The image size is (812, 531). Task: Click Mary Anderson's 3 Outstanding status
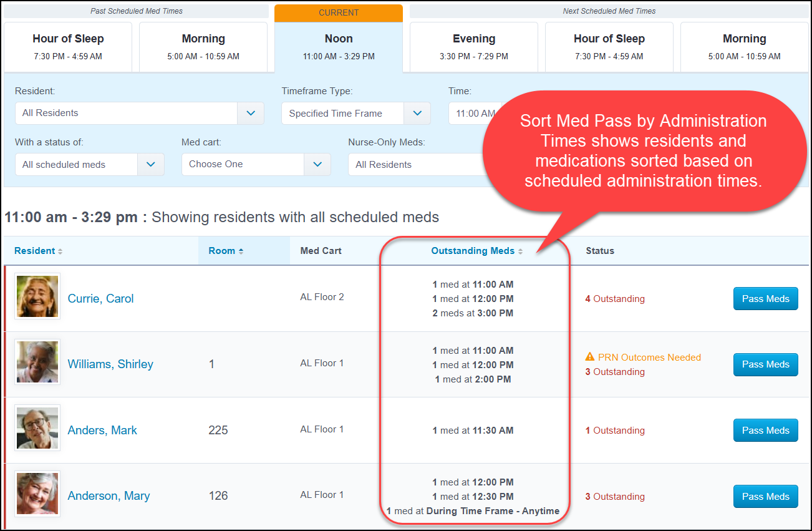click(615, 497)
